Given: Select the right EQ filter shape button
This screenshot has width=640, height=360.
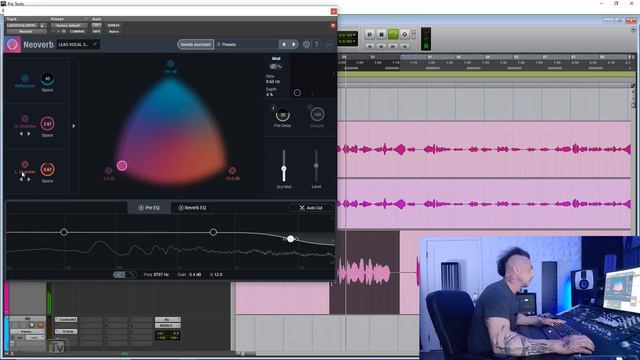Looking at the screenshot, I should [x=131, y=275].
